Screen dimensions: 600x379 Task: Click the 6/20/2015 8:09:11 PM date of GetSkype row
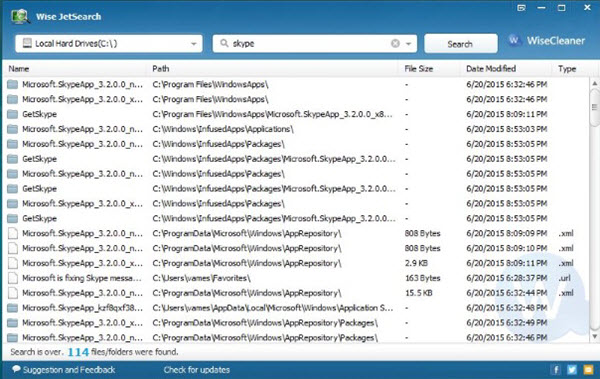pos(507,114)
